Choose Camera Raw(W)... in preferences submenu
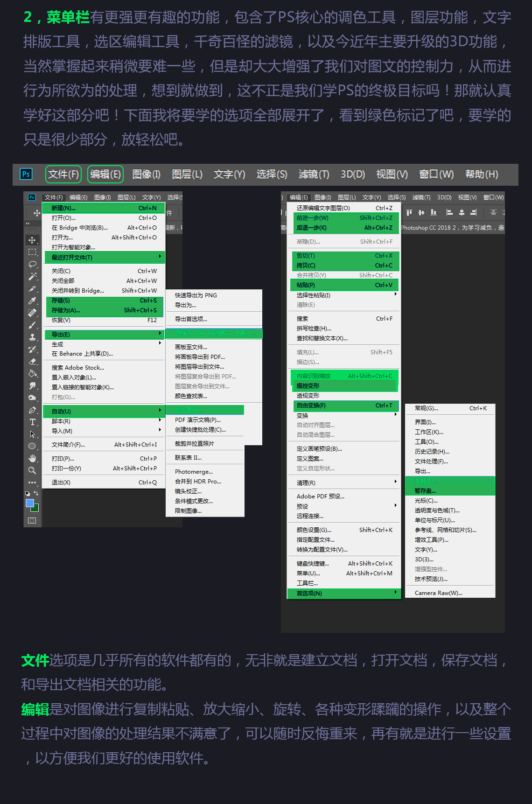The height and width of the screenshot is (804, 532). 439,593
